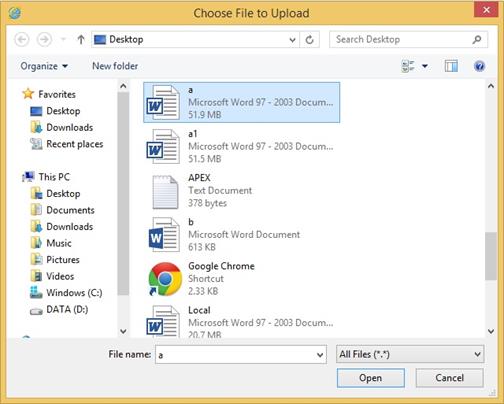This screenshot has width=504, height=404.
Task: Click the Up one level arrow
Action: [81, 40]
